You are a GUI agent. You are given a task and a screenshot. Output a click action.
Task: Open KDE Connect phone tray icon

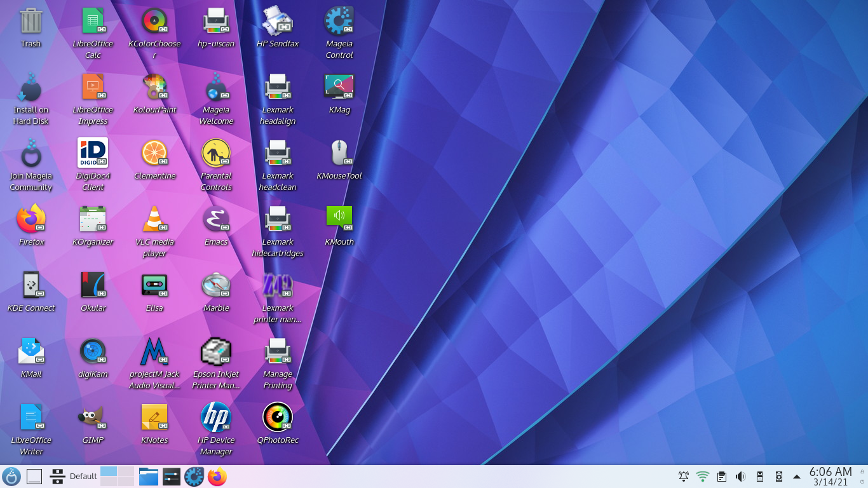779,477
